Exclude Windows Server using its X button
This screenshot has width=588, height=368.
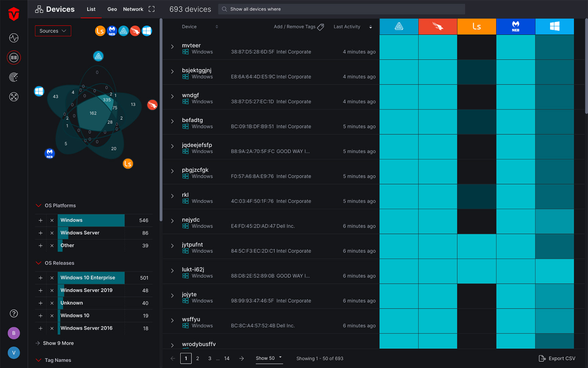pos(52,233)
